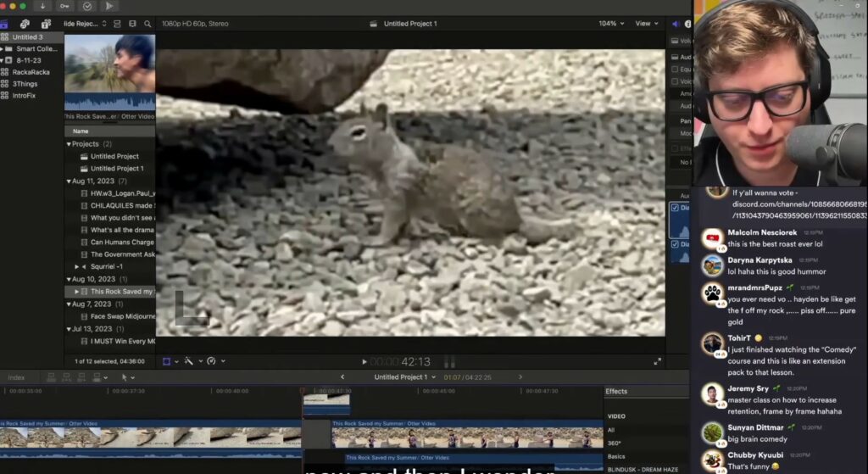Click the Background Tasks checkmark icon
The height and width of the screenshot is (474, 868).
coord(87,6)
